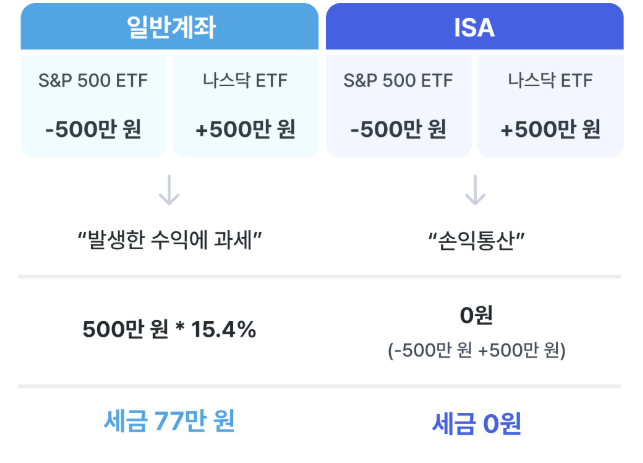The image size is (643, 463).
Task: Click the down arrow below ISA cards
Action: pos(475,190)
